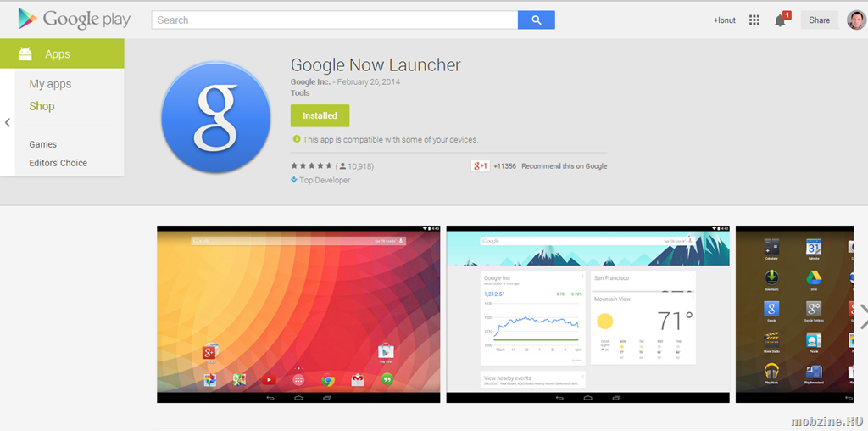Collapse the sidebar with left chevron
This screenshot has width=868, height=431.
click(8, 122)
